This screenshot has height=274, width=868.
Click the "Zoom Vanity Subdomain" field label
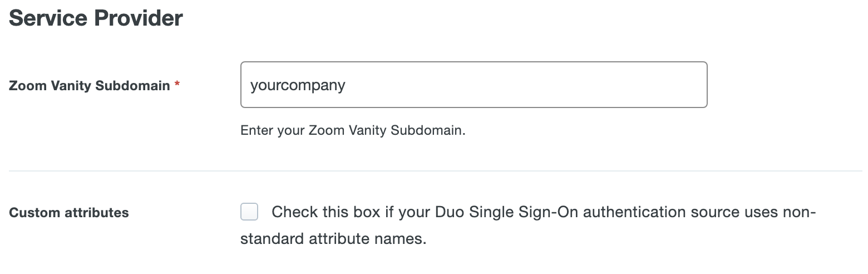click(x=89, y=86)
